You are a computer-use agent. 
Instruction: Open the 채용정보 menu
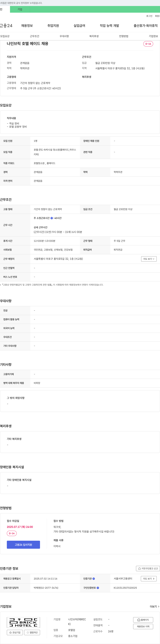(x=27, y=26)
